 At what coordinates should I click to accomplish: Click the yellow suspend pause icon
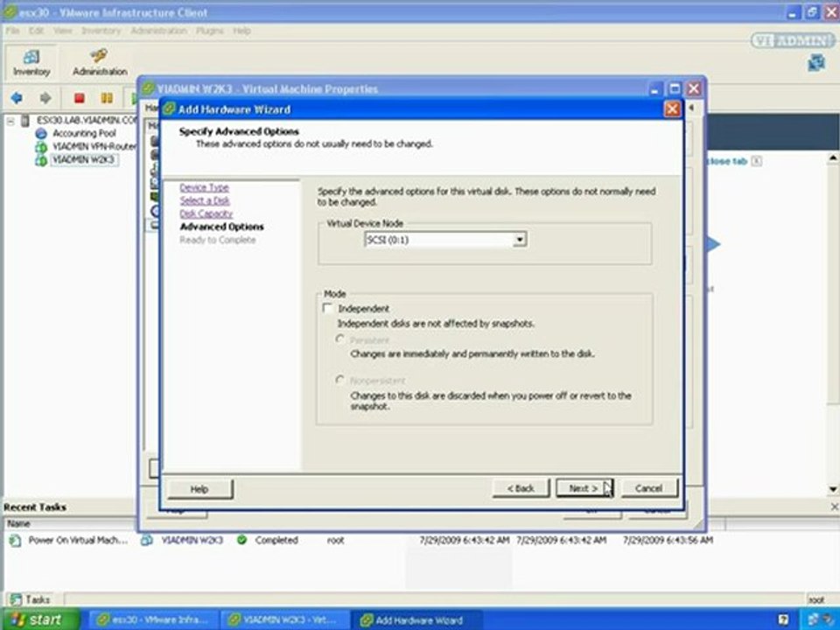[107, 97]
